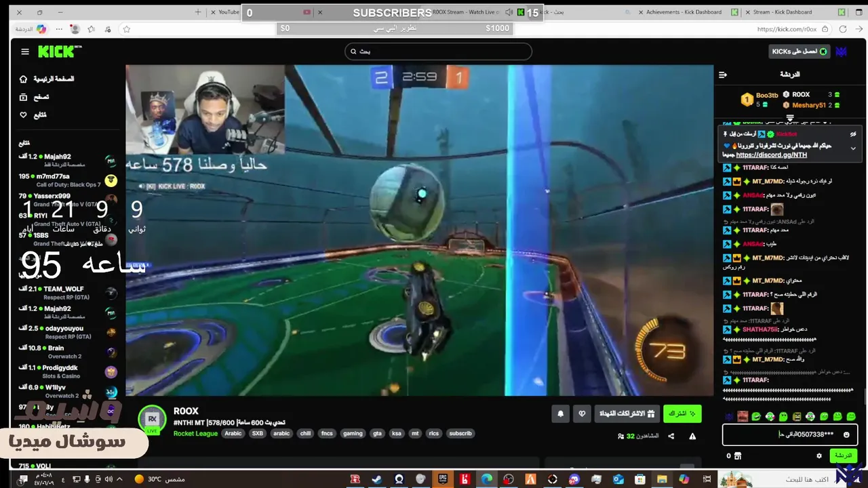
Task: Select the Arabic tag
Action: [x=233, y=433]
